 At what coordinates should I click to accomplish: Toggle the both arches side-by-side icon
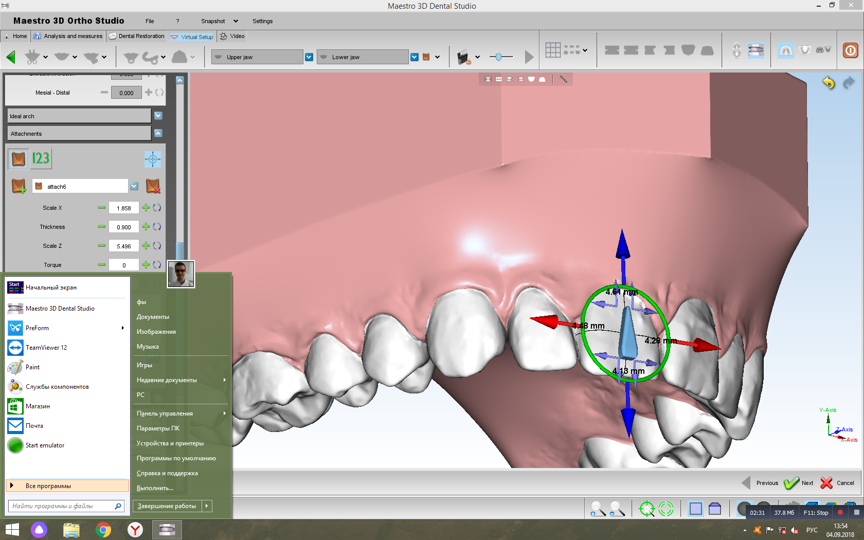(x=823, y=50)
